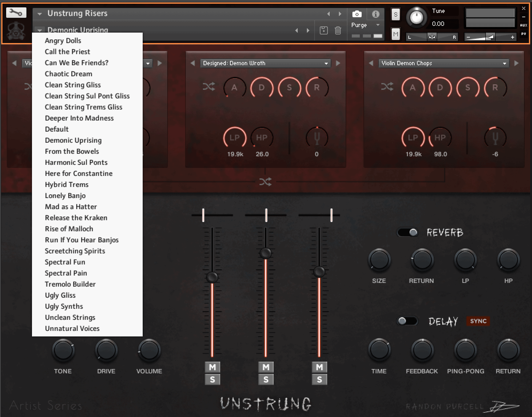Click the PV button in header
Viewport: 532px width, 417px height.
(x=523, y=34)
